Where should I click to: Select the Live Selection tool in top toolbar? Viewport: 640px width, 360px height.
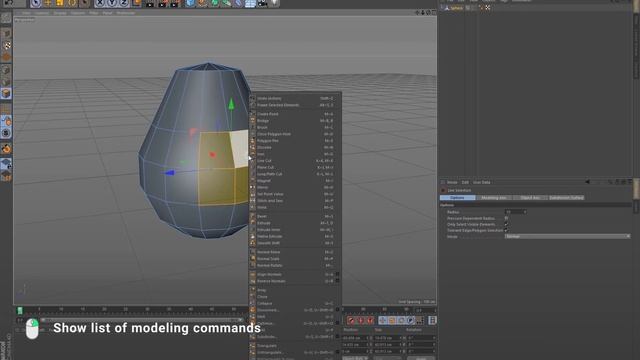[36, 4]
